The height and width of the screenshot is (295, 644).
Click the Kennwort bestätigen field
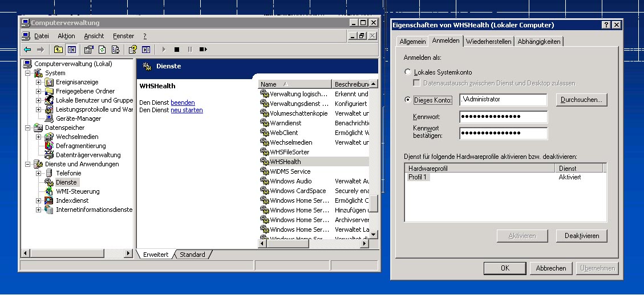click(x=504, y=133)
